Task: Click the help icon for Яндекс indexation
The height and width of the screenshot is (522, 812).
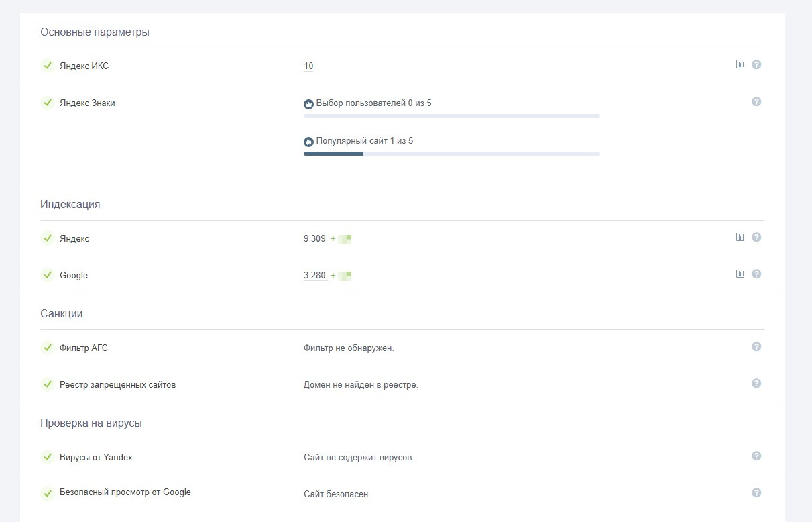Action: click(x=756, y=237)
